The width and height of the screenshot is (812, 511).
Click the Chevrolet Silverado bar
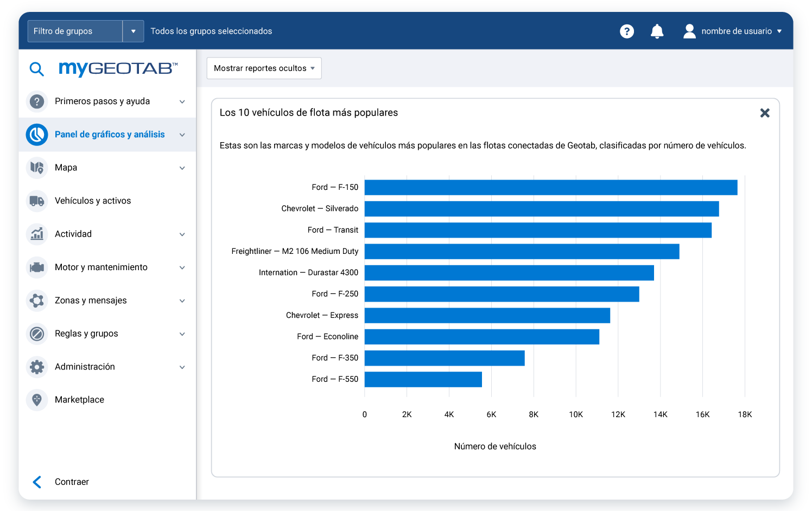tap(542, 209)
